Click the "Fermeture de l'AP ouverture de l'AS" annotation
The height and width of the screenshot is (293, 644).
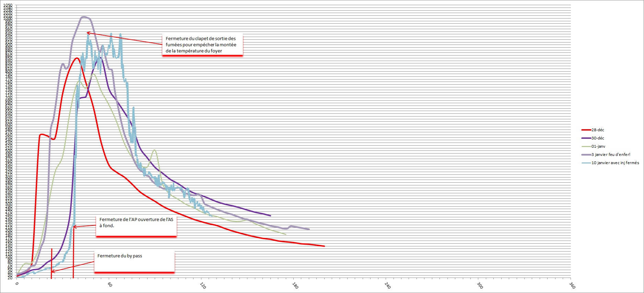tap(136, 226)
